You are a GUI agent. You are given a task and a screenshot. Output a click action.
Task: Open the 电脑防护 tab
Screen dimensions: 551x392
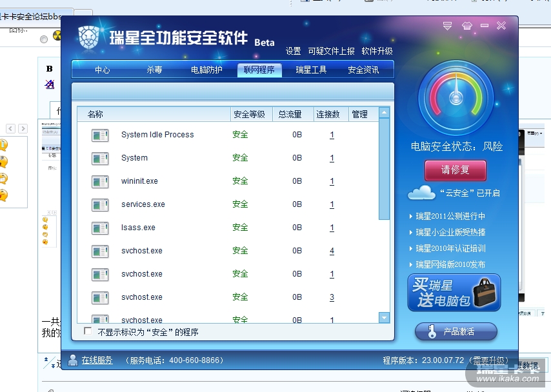pos(206,70)
